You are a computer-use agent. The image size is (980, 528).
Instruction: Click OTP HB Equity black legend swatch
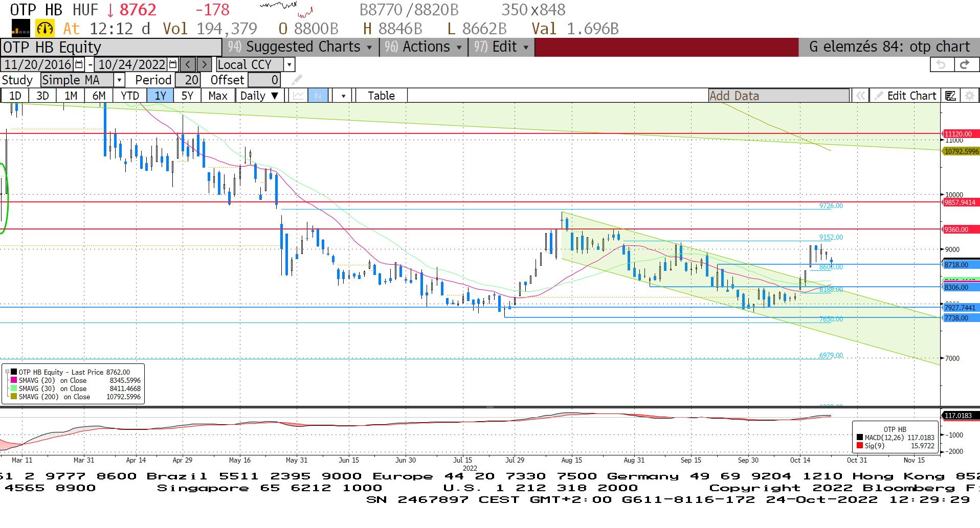point(14,372)
